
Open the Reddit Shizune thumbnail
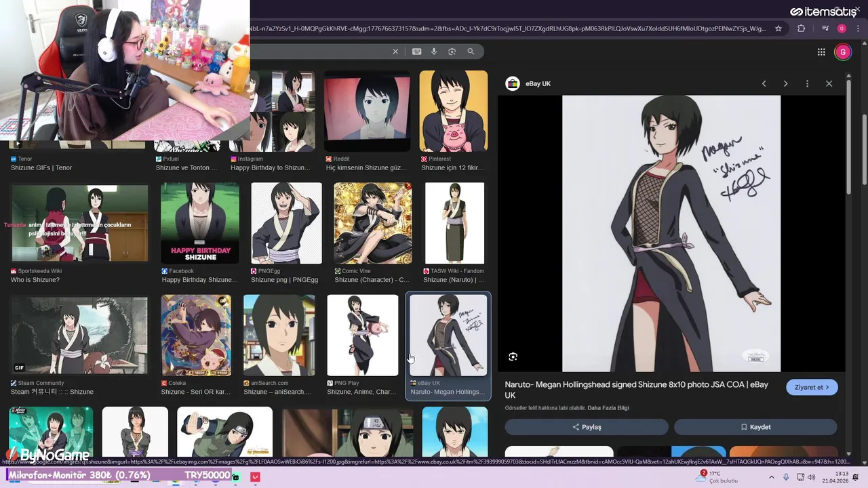click(x=367, y=111)
